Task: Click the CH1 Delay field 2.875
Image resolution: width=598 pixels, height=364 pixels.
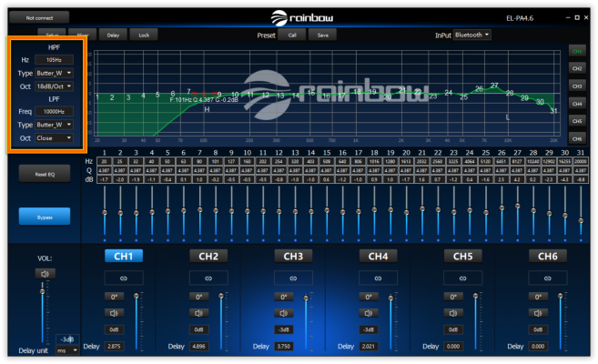Action: click(x=114, y=346)
